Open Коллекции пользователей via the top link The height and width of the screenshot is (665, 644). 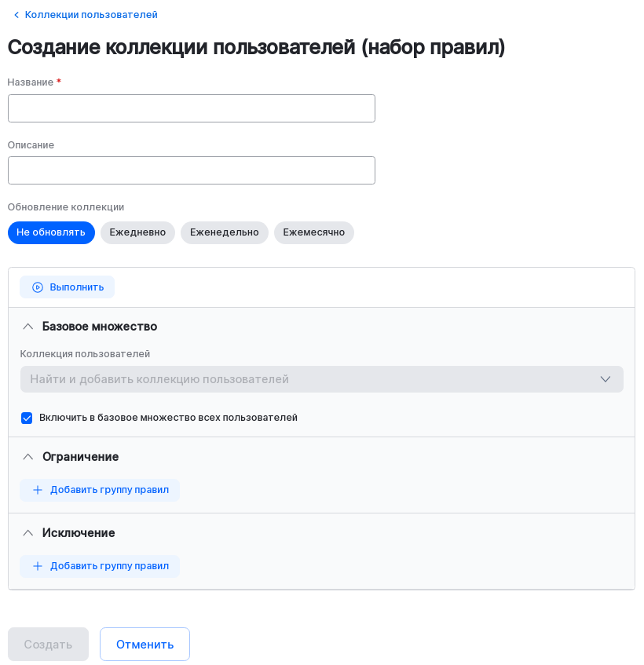point(90,14)
